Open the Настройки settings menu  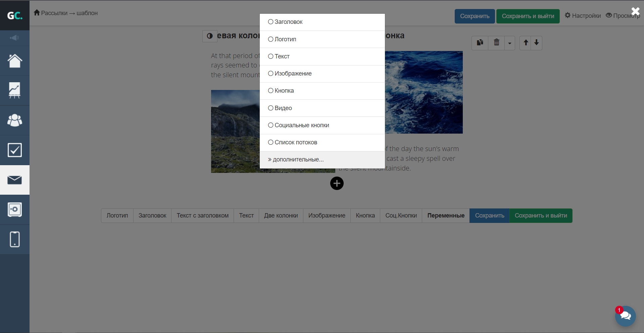pyautogui.click(x=583, y=16)
